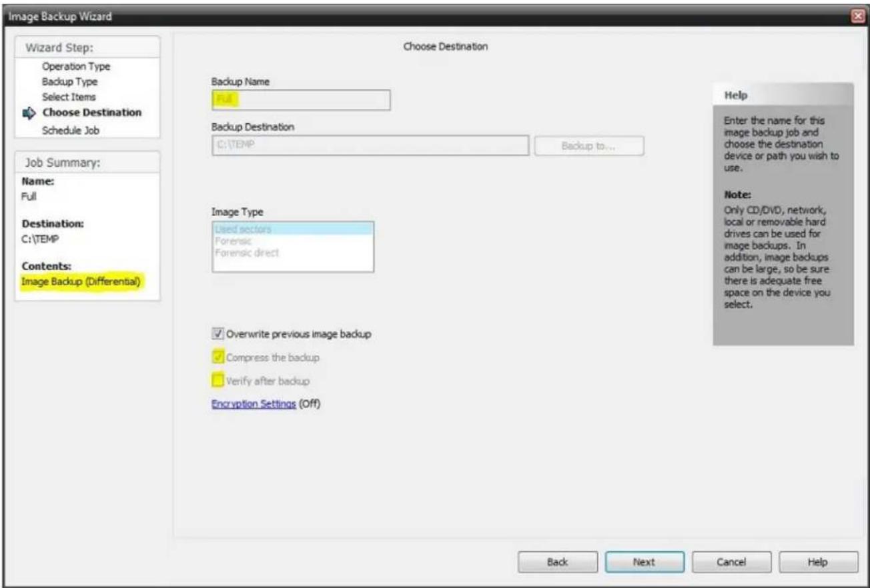Screen dimensions: 870x588
Task: Go to Backup Type wizard step
Action: tap(70, 82)
